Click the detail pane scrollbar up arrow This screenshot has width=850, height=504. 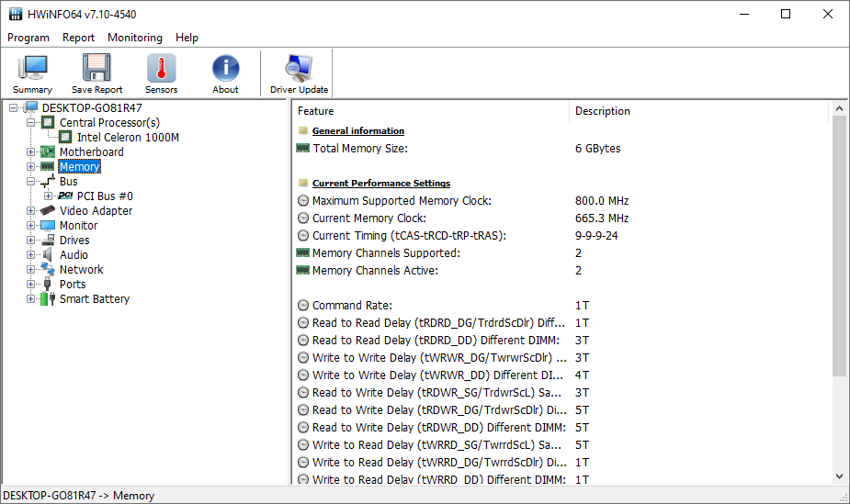point(839,108)
